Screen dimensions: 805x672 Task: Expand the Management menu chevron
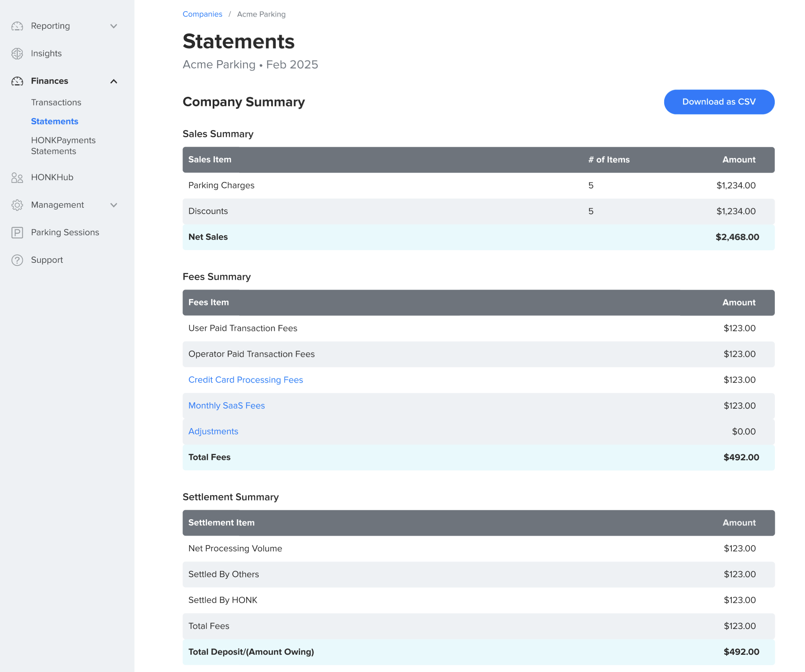tap(114, 205)
